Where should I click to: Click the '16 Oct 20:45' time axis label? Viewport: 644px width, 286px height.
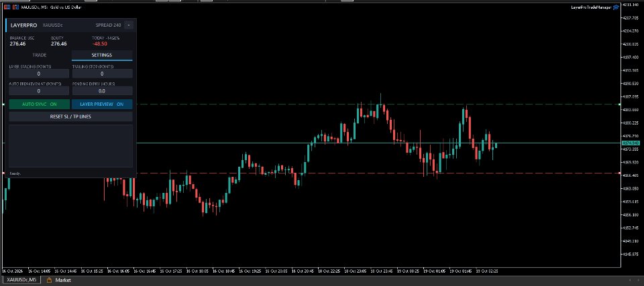point(303,271)
